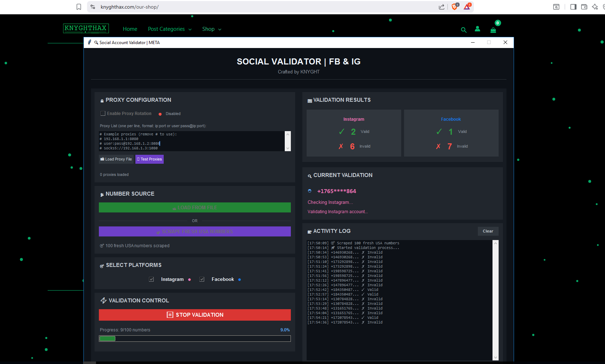Viewport: 605px width, 364px height.
Task: Click the proxy list scroll-down arrow
Action: tap(287, 148)
